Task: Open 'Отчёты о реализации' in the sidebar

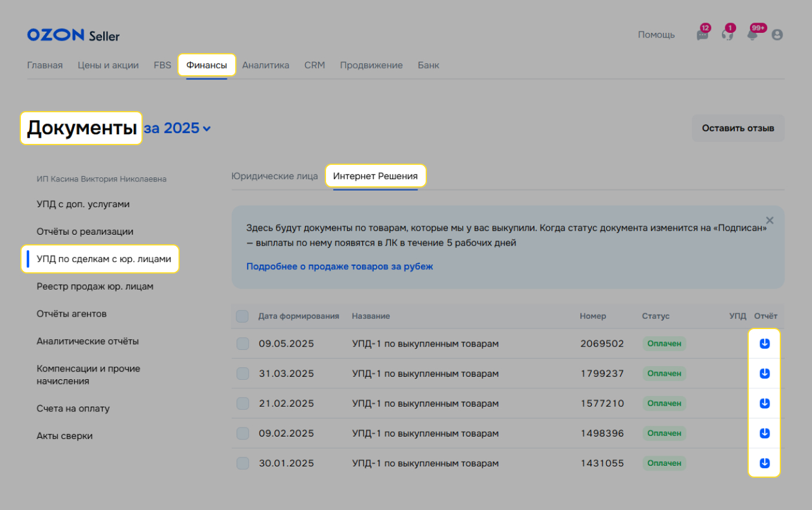Action: [x=85, y=232]
